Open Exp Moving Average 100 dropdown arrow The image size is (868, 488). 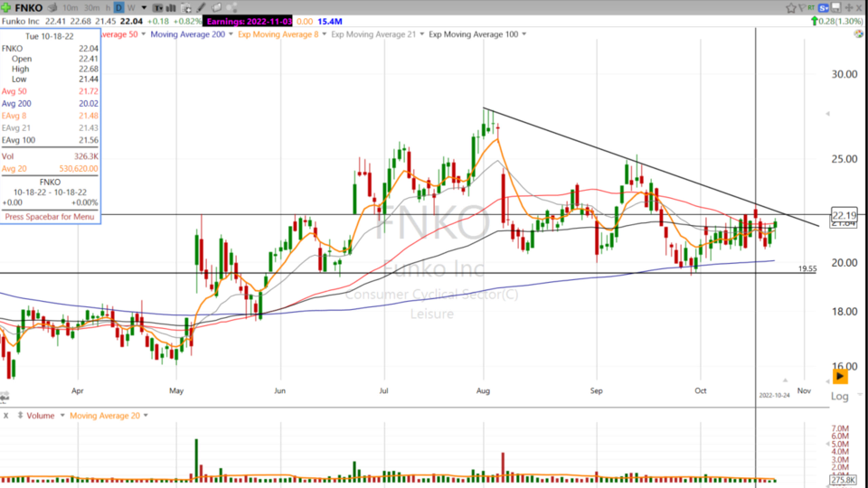(x=524, y=34)
